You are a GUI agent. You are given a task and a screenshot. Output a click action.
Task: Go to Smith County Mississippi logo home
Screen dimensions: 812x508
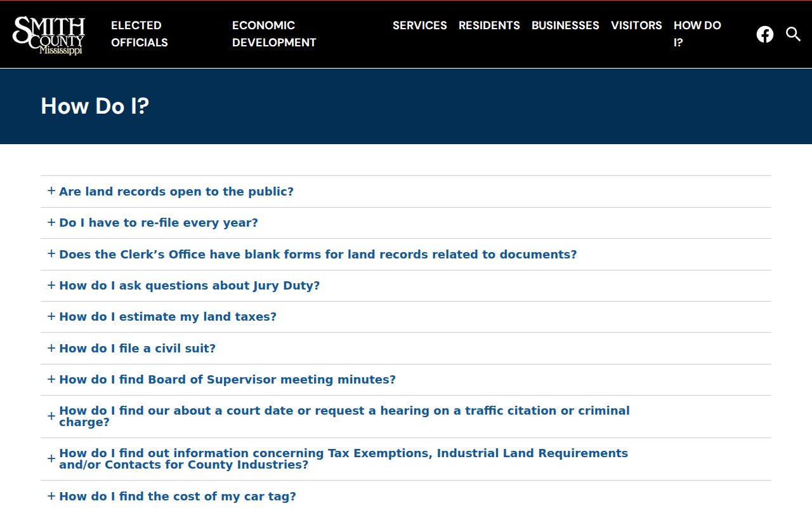coord(49,35)
